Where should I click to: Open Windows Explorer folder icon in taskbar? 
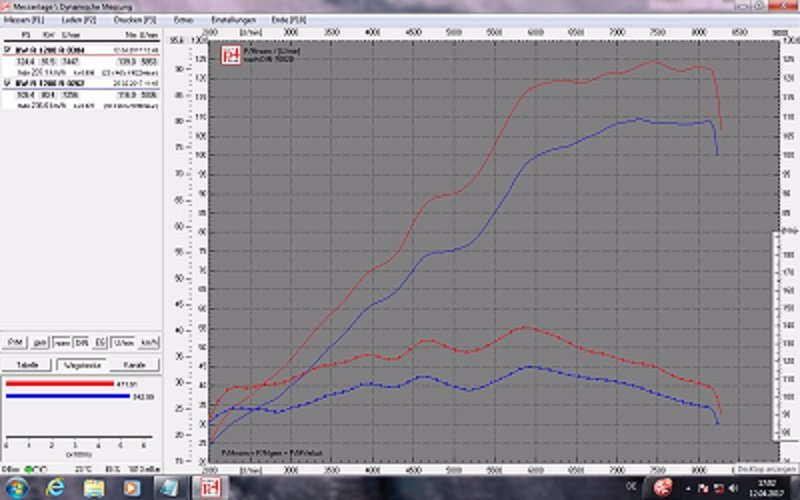[x=94, y=488]
